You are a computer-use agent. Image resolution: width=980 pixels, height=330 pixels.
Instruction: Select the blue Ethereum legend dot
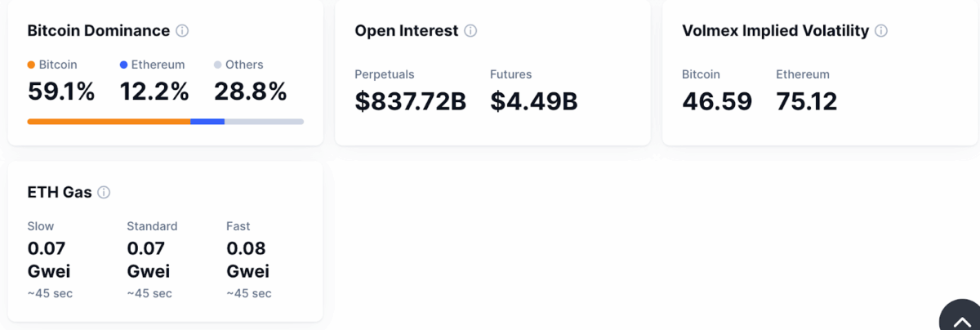[123, 65]
